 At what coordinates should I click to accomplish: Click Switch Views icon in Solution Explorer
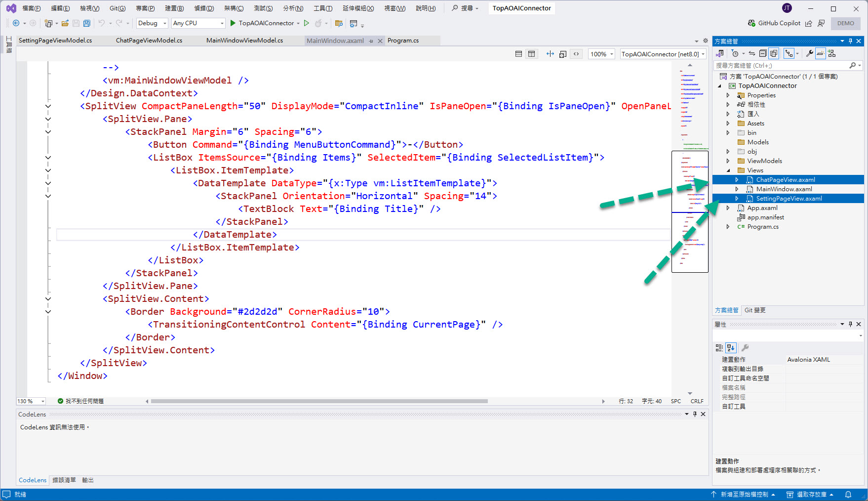(720, 53)
